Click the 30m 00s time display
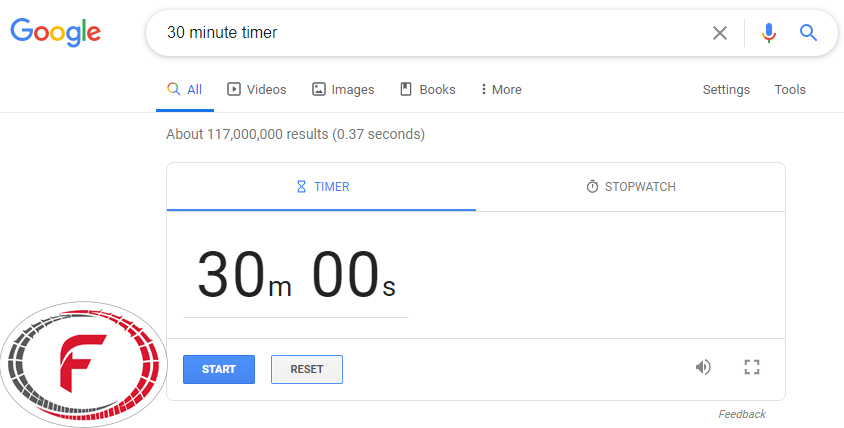 point(296,275)
